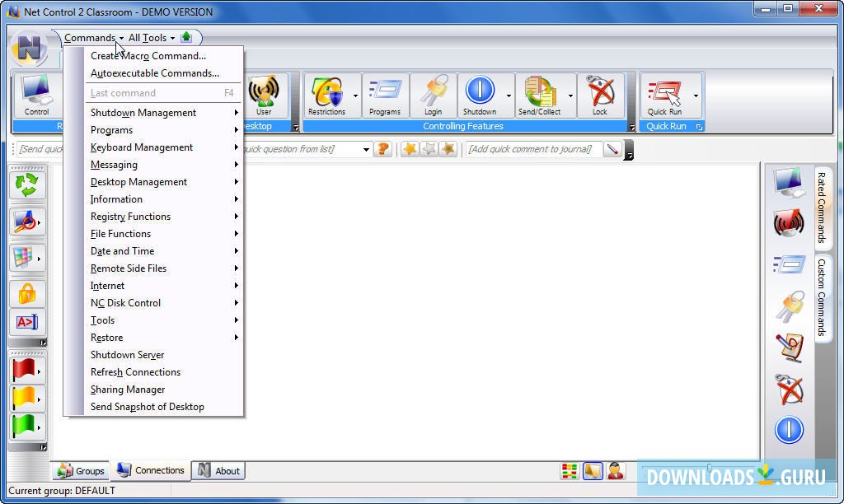Expand the Controlling Features group launcher

coord(632,128)
